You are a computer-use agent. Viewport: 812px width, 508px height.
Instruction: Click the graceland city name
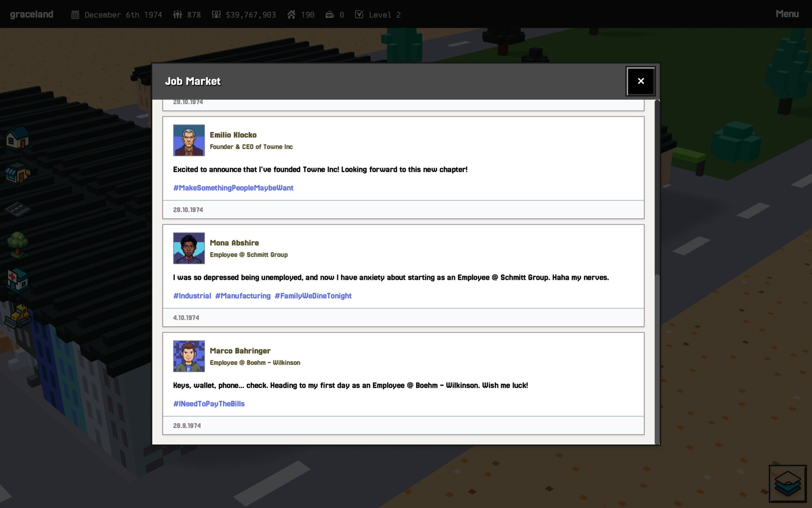click(31, 14)
